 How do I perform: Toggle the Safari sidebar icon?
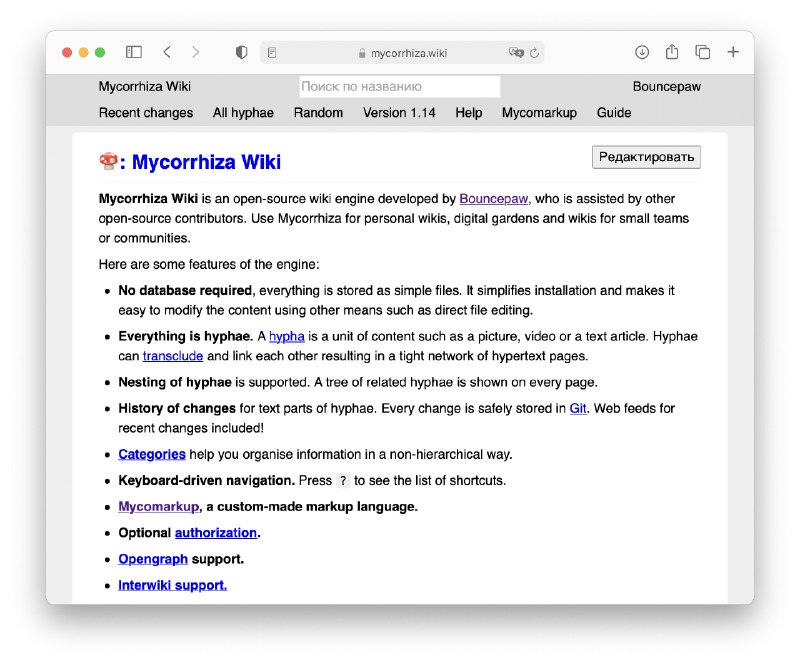tap(134, 52)
